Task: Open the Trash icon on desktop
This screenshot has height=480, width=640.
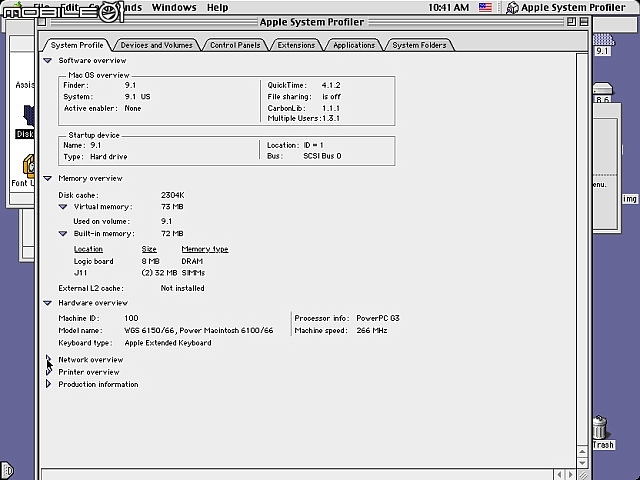Action: tap(600, 427)
